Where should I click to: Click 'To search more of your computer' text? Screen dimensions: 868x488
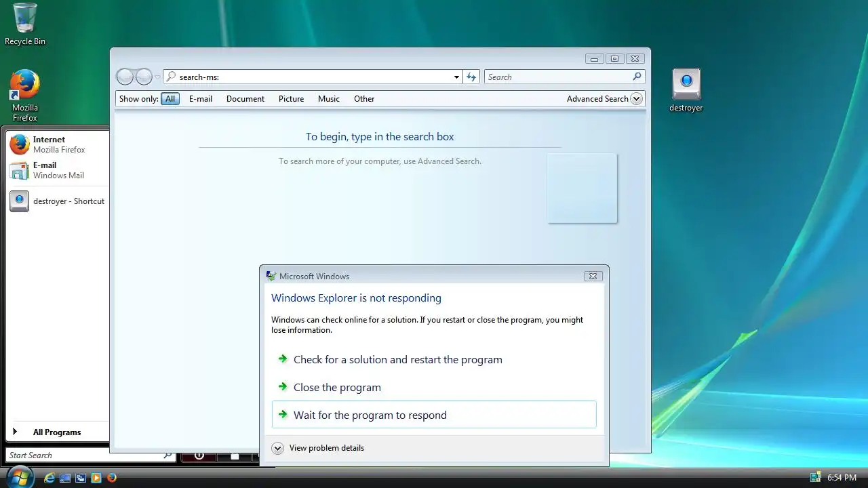point(380,161)
